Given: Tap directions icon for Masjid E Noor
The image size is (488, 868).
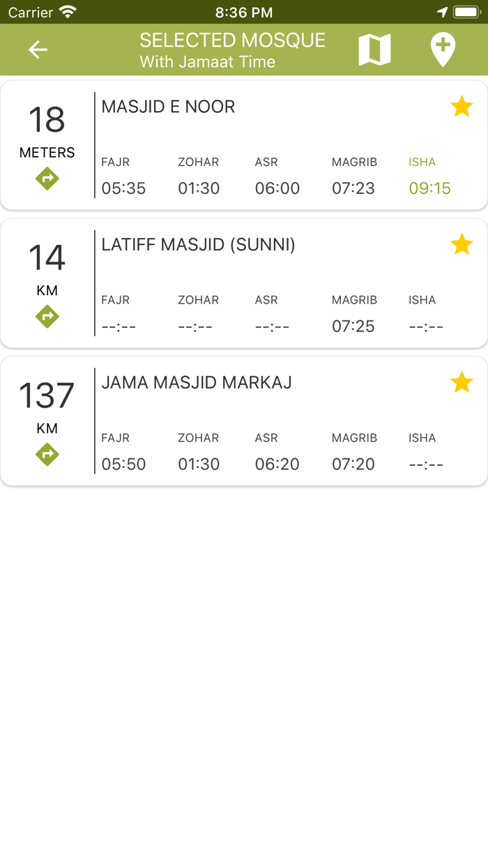Looking at the screenshot, I should click(x=47, y=179).
